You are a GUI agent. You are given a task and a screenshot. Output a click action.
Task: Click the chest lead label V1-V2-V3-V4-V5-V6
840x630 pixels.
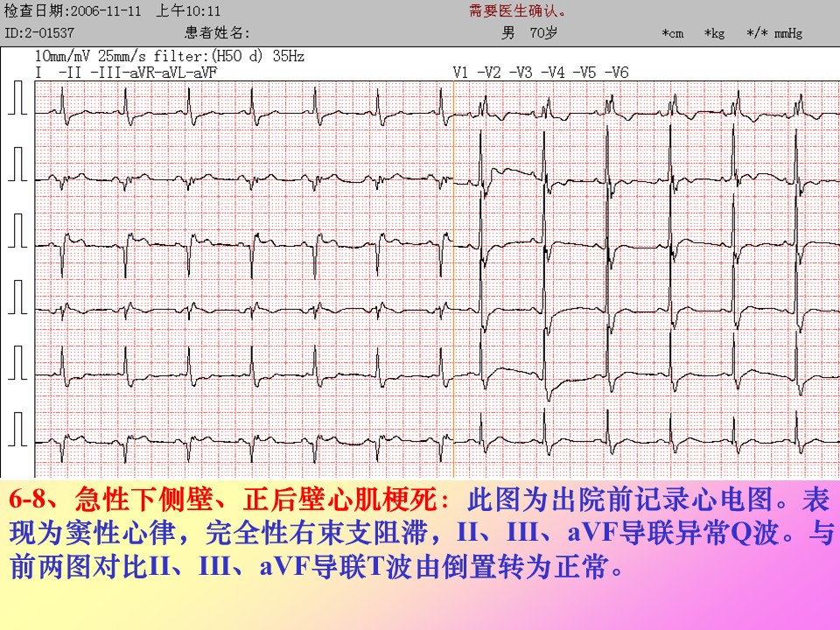coord(541,73)
